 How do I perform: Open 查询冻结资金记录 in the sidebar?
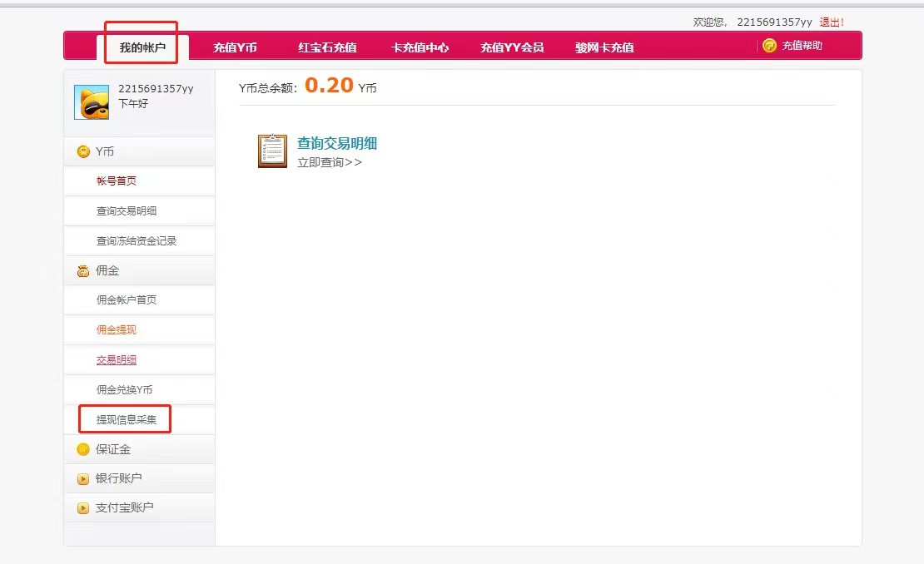point(137,240)
